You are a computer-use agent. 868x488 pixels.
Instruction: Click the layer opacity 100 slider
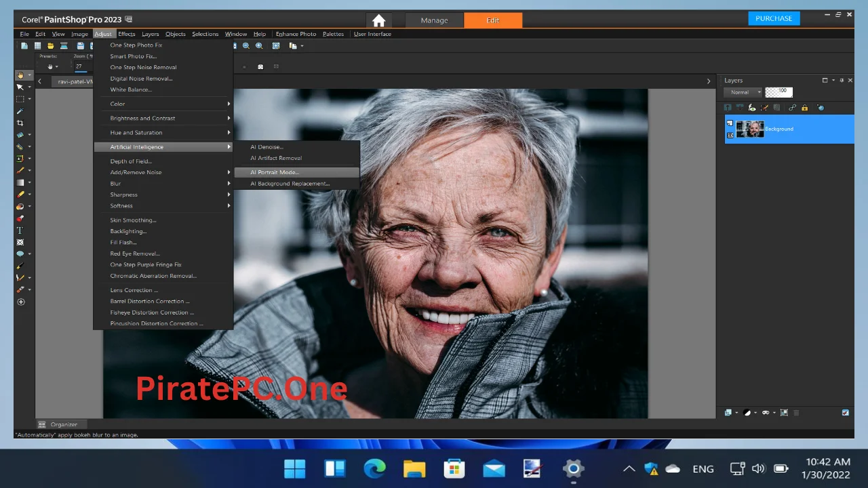click(778, 92)
